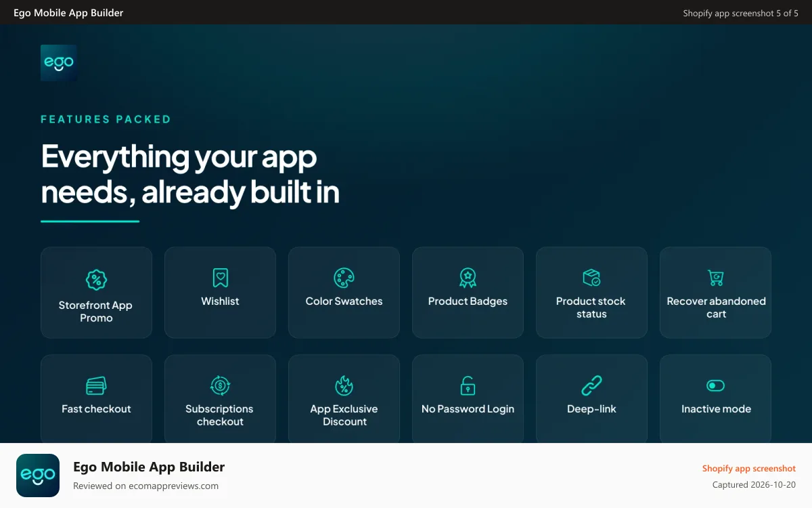Select the 'Recover abandoned cart' label
The height and width of the screenshot is (508, 812).
[x=716, y=308]
